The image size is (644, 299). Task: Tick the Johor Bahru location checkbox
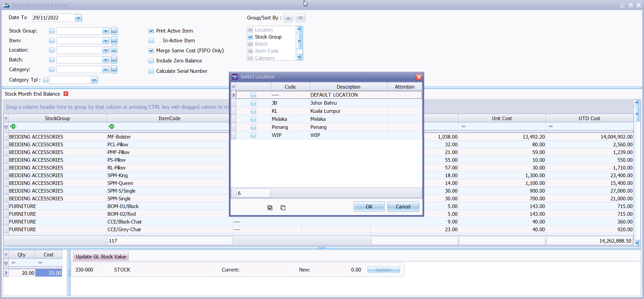[x=253, y=103]
